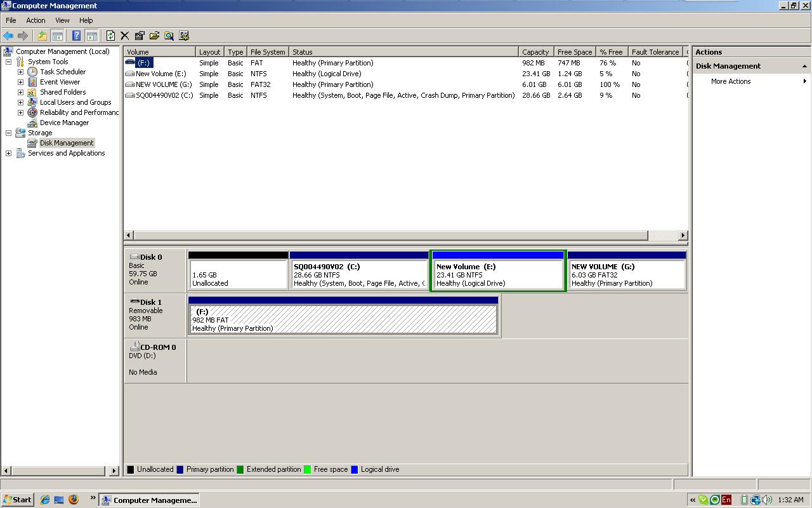Screen dimensions: 812x508
Task: Click the Back arrow in the toolbar
Action: click(x=8, y=36)
